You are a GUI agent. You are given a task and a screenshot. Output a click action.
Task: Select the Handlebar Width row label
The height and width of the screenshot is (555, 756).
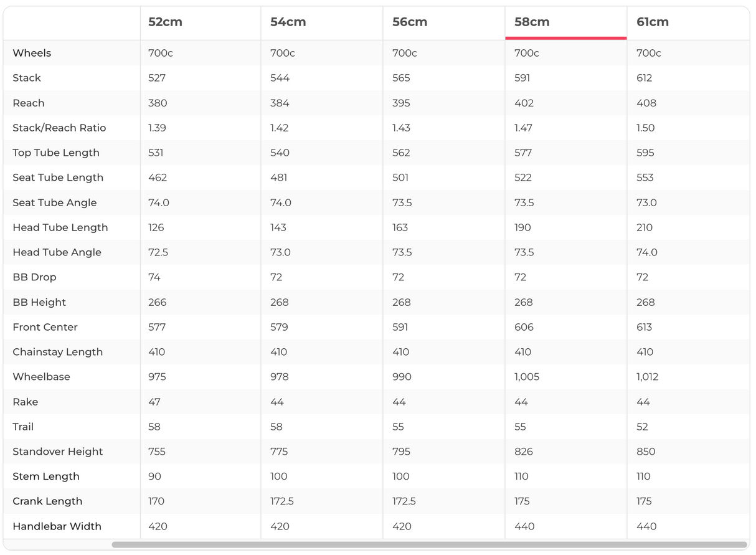tap(57, 526)
